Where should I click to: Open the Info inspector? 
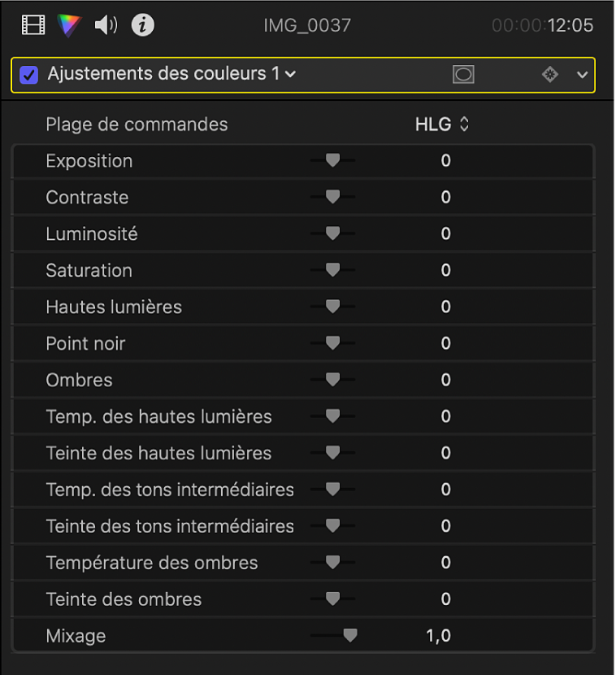[141, 24]
